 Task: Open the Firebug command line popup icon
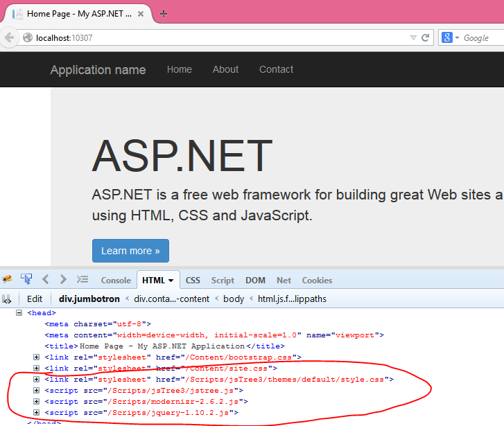[x=82, y=279]
